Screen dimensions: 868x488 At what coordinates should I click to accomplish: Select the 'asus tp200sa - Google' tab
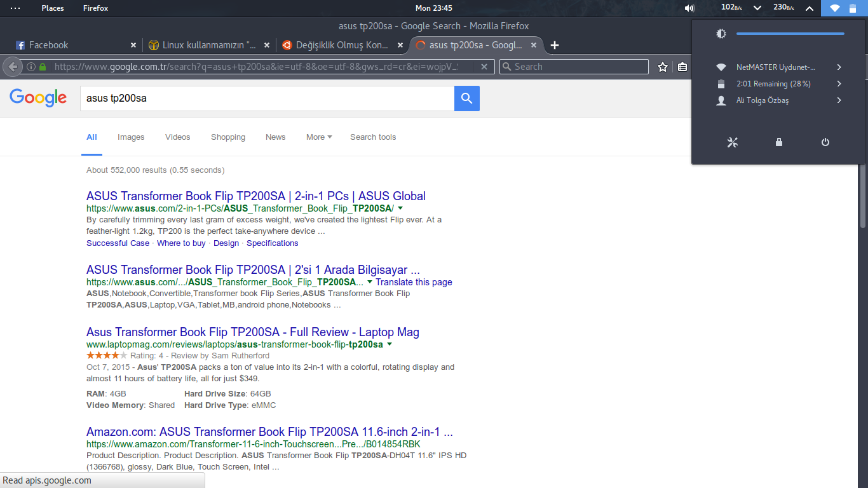pyautogui.click(x=475, y=45)
